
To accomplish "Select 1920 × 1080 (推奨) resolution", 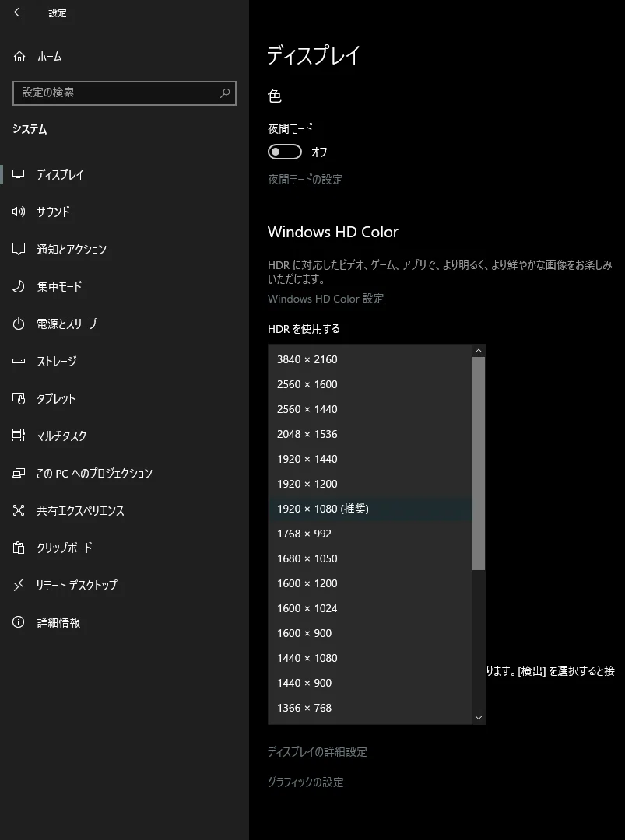I will tap(370, 509).
